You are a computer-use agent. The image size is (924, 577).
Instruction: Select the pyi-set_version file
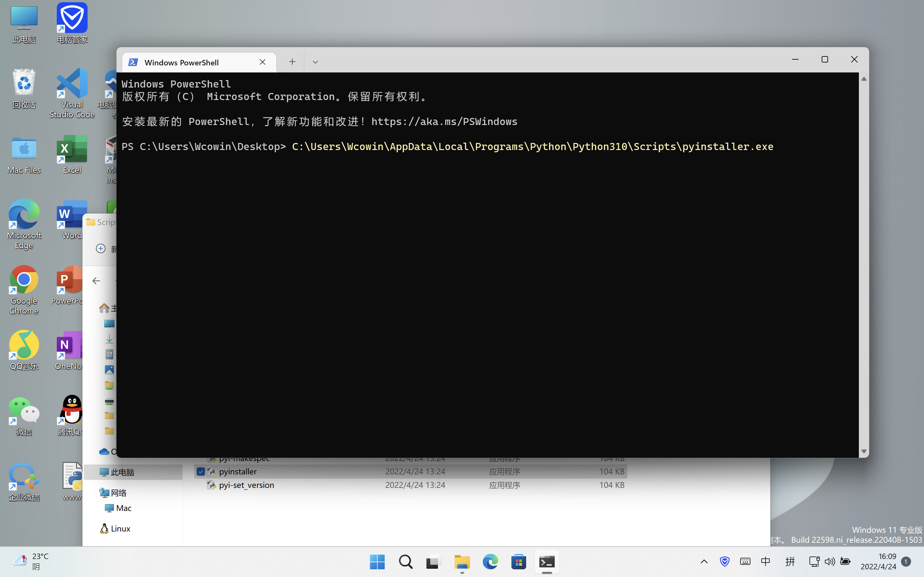coord(246,485)
